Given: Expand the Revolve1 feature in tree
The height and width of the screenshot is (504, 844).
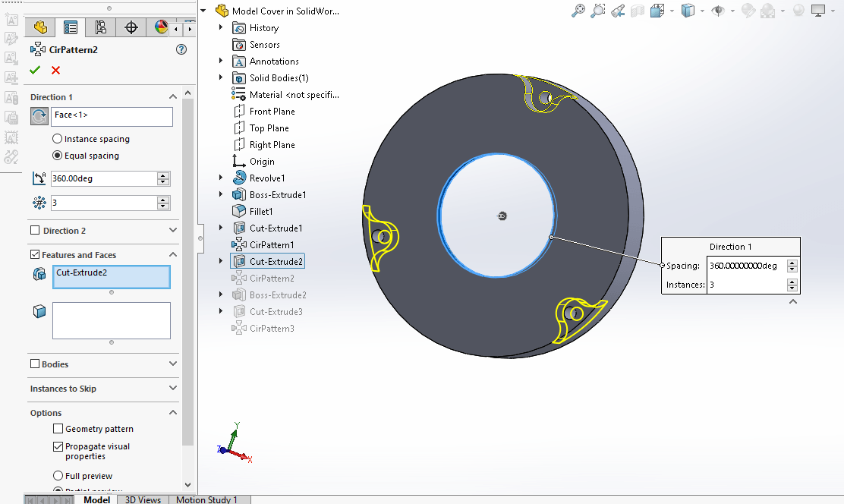Looking at the screenshot, I should [x=221, y=178].
